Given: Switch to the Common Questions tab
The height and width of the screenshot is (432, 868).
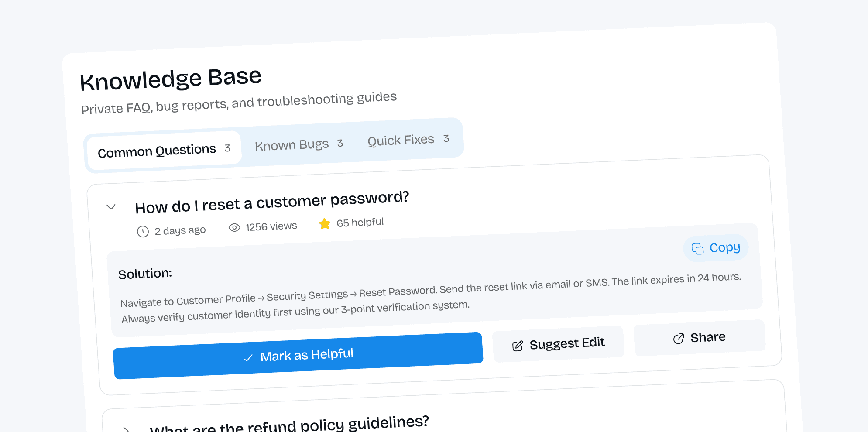Looking at the screenshot, I should [x=164, y=151].
